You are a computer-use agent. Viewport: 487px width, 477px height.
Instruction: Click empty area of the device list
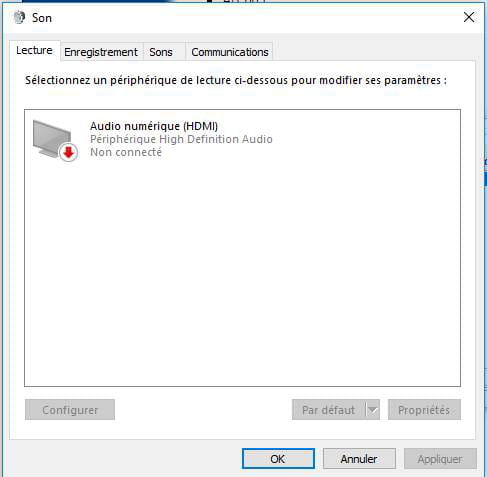coord(242,273)
